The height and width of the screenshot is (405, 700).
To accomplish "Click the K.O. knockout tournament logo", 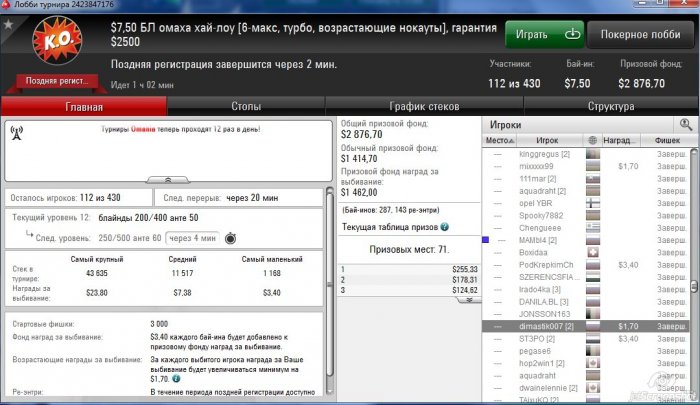I will coord(57,41).
